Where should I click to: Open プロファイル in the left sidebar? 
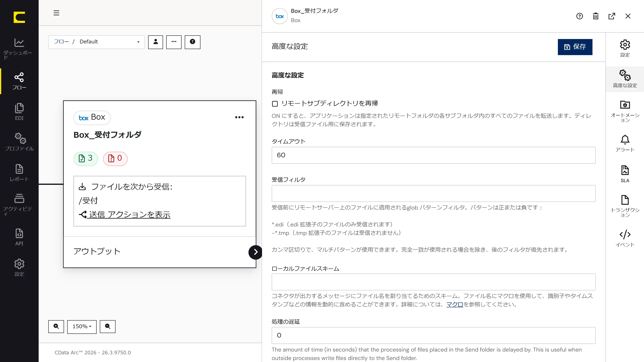pyautogui.click(x=19, y=142)
